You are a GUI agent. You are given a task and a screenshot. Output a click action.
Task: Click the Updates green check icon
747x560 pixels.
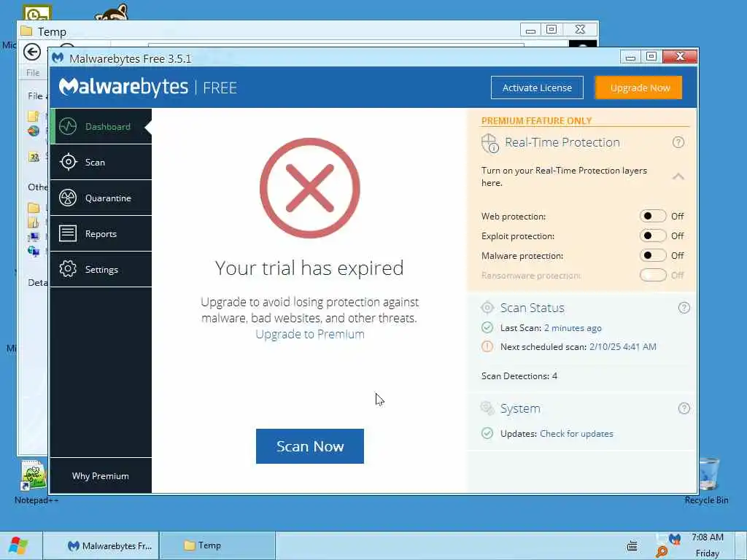pos(487,433)
